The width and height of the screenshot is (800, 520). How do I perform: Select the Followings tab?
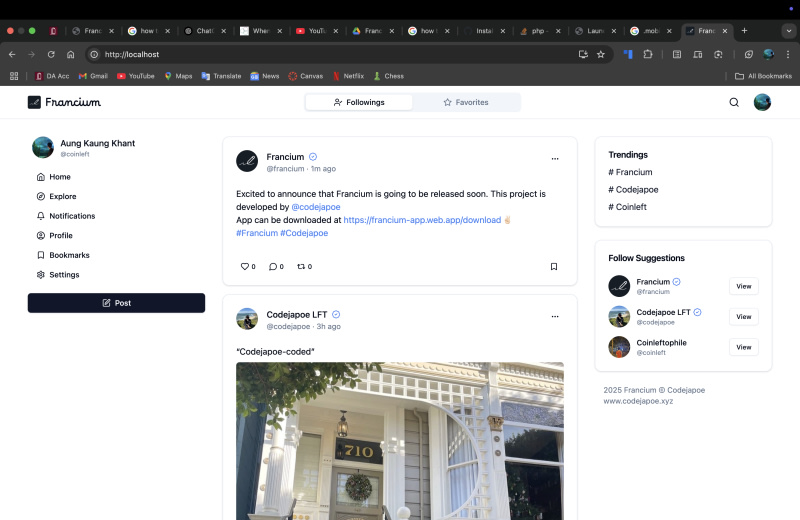[x=359, y=102]
